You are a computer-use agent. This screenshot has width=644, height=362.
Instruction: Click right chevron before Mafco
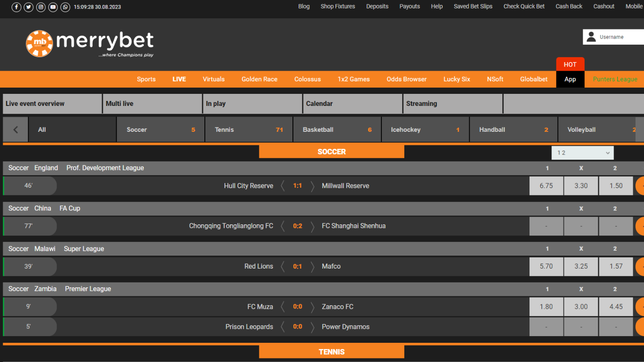(313, 266)
